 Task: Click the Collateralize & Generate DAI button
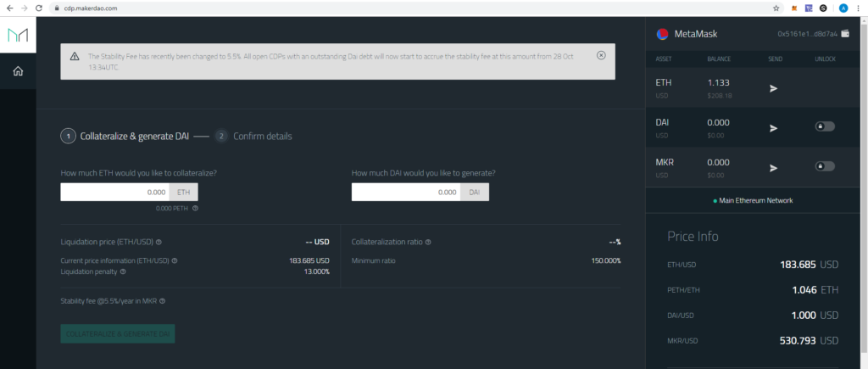tap(118, 334)
